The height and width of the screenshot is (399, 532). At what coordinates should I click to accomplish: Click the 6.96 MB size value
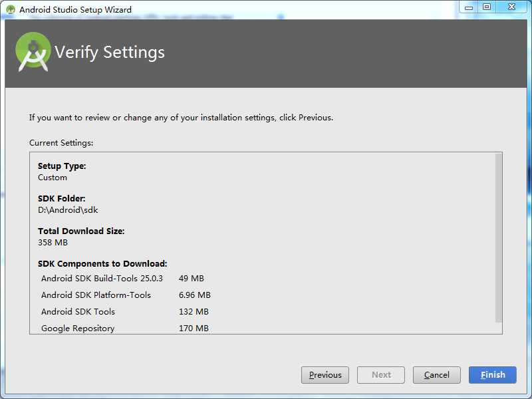pyautogui.click(x=195, y=295)
